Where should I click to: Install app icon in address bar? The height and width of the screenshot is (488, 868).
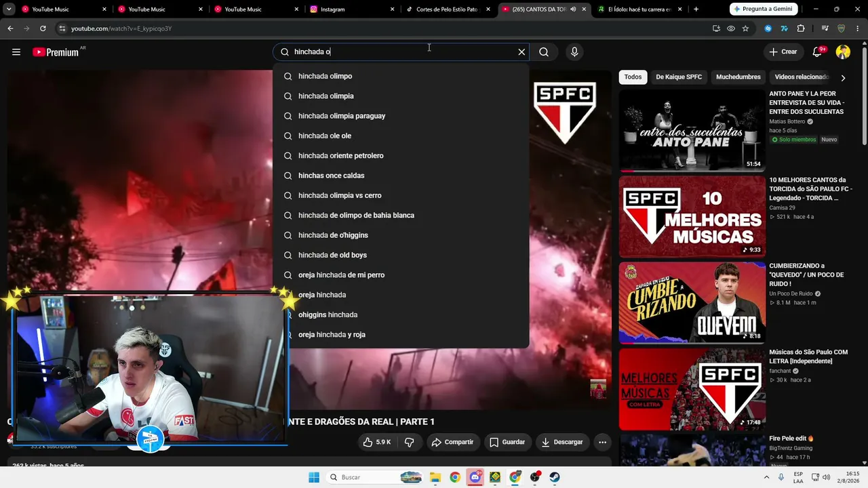(716, 28)
